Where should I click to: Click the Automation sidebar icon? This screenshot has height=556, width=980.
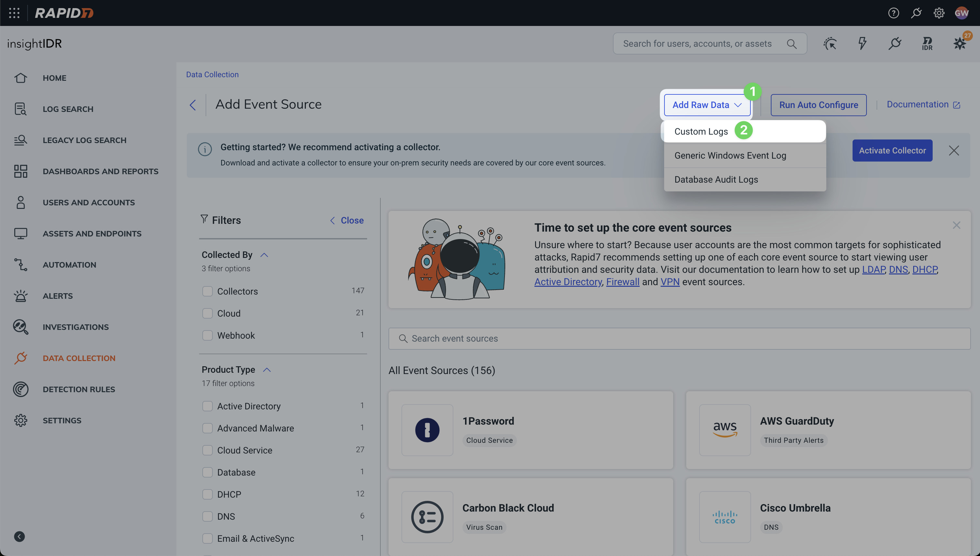tap(21, 265)
